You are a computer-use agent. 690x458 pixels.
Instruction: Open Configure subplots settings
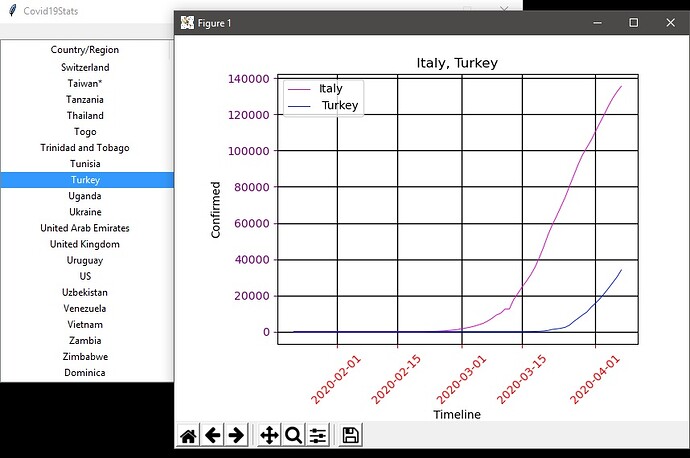[x=317, y=435]
